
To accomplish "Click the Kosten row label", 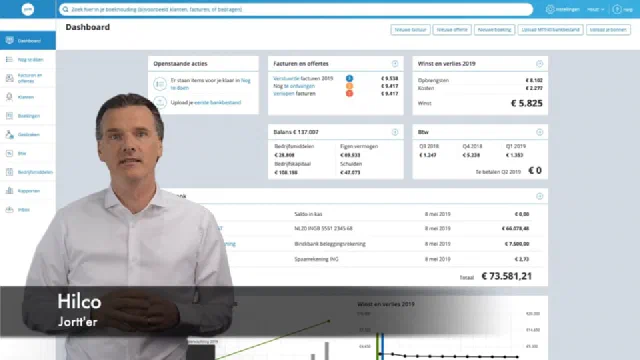I will pos(426,88).
